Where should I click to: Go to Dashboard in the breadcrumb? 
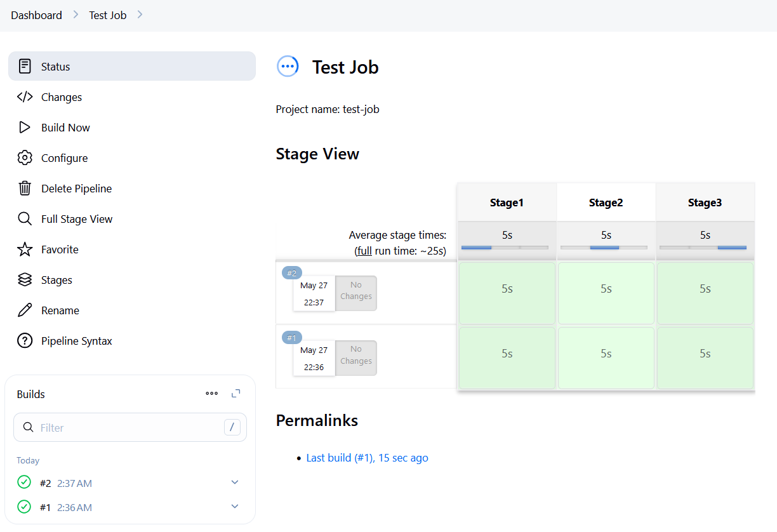pyautogui.click(x=36, y=15)
